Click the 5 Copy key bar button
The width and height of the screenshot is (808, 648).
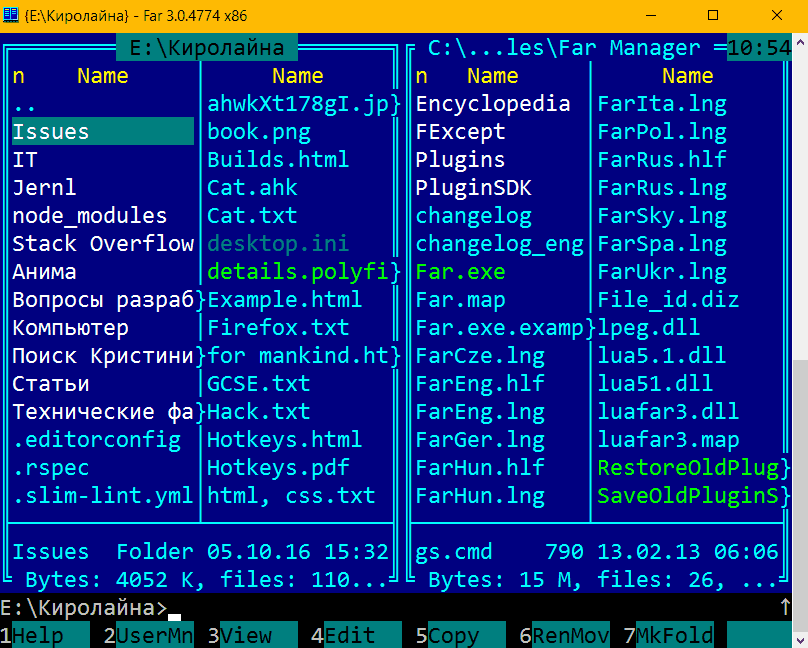tap(461, 635)
